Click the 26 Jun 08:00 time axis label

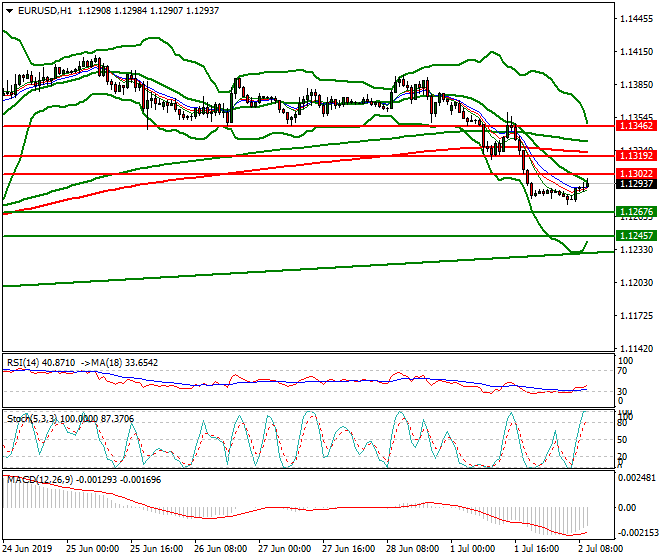(x=221, y=549)
